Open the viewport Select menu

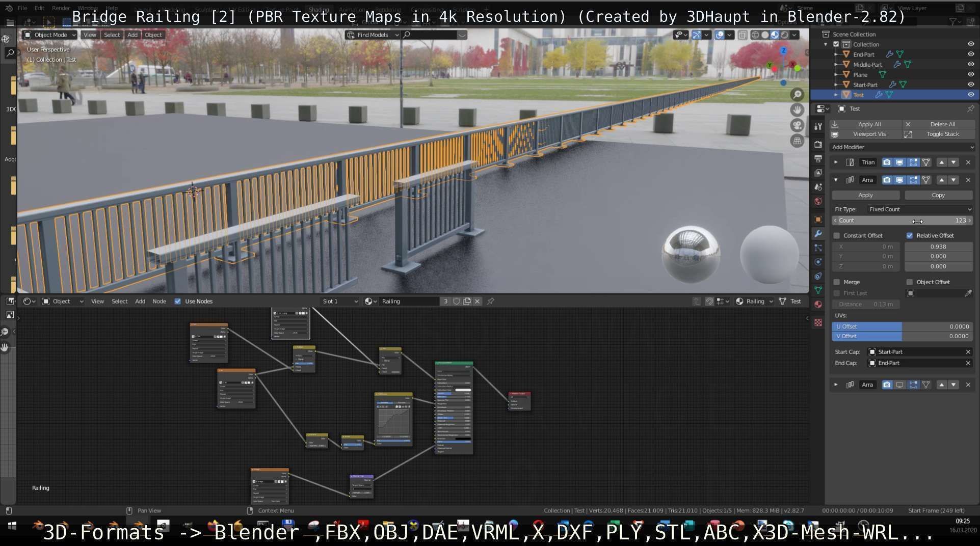(112, 35)
